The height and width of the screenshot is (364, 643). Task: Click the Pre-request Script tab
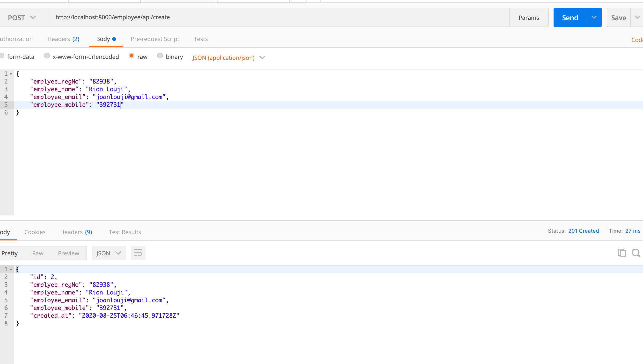pyautogui.click(x=155, y=39)
